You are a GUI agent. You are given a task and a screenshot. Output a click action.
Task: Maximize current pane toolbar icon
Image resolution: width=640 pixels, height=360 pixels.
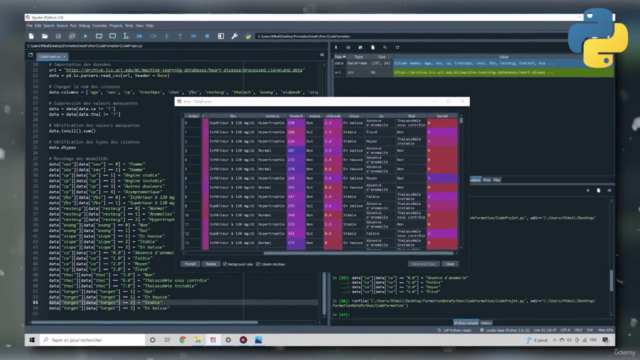(x=221, y=36)
